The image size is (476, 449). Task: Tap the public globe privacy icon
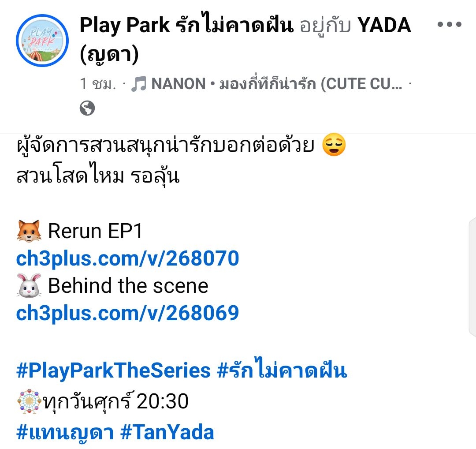87,108
